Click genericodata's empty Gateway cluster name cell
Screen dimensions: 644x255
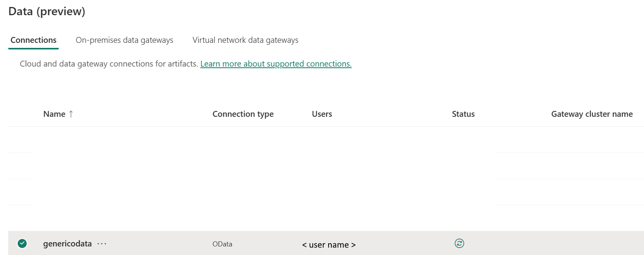pos(592,243)
